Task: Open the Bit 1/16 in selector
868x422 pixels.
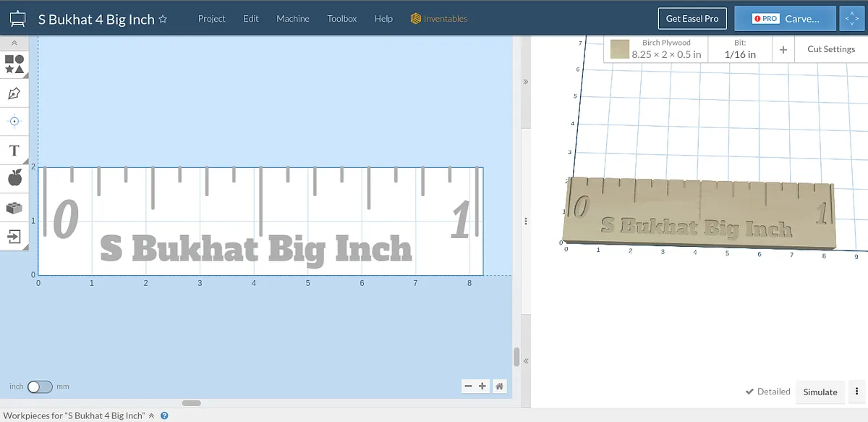Action: click(740, 49)
